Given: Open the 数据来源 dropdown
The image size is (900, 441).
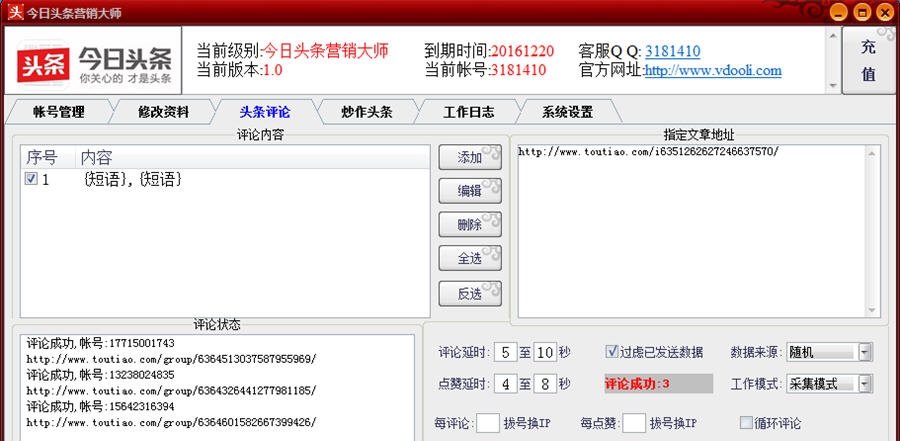Looking at the screenshot, I should click(865, 352).
